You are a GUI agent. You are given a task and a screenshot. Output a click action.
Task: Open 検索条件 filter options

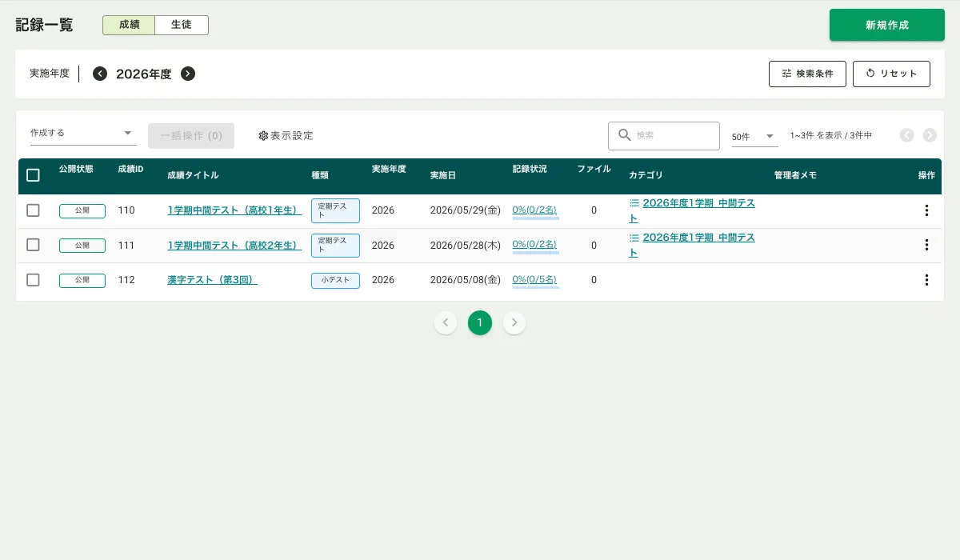807,74
